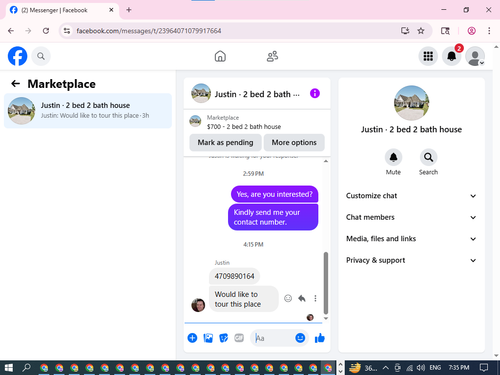
Task: Click More options button
Action: tap(294, 142)
